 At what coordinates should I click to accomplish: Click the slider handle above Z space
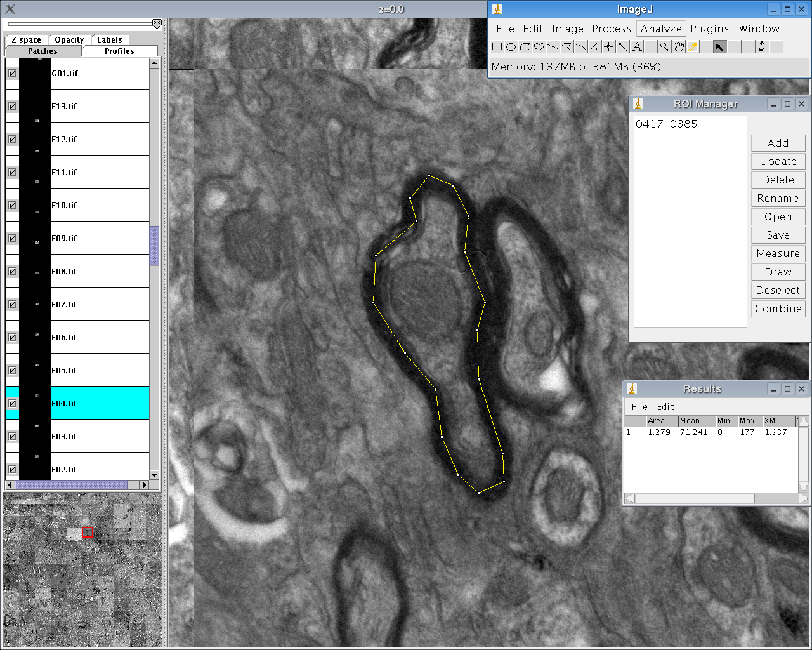click(157, 24)
